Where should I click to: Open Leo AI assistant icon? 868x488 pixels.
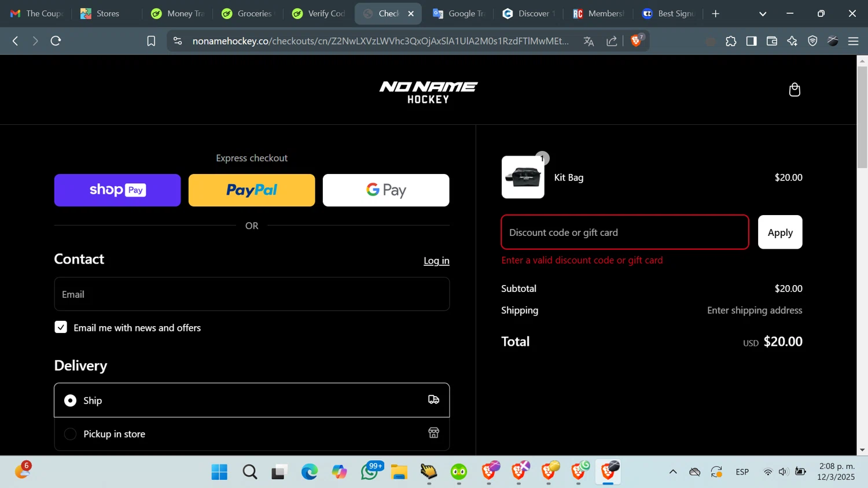[x=792, y=41]
